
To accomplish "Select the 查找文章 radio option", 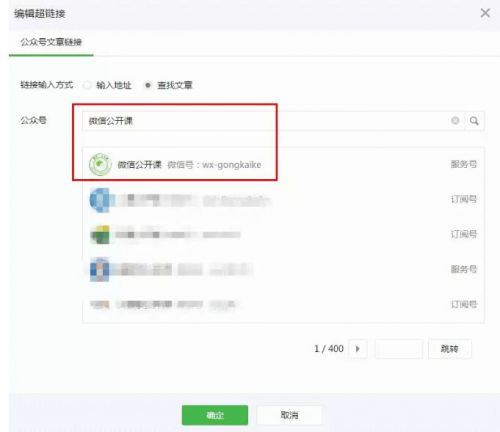I will click(148, 85).
